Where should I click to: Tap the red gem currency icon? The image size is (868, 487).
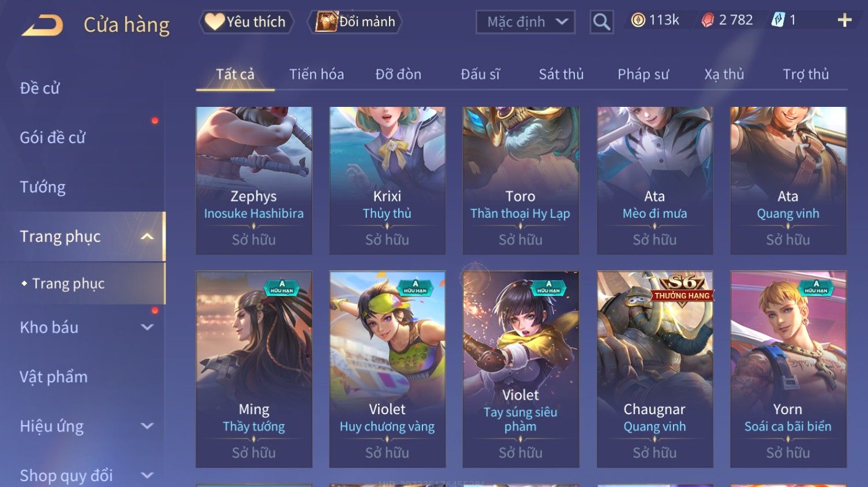click(x=708, y=20)
